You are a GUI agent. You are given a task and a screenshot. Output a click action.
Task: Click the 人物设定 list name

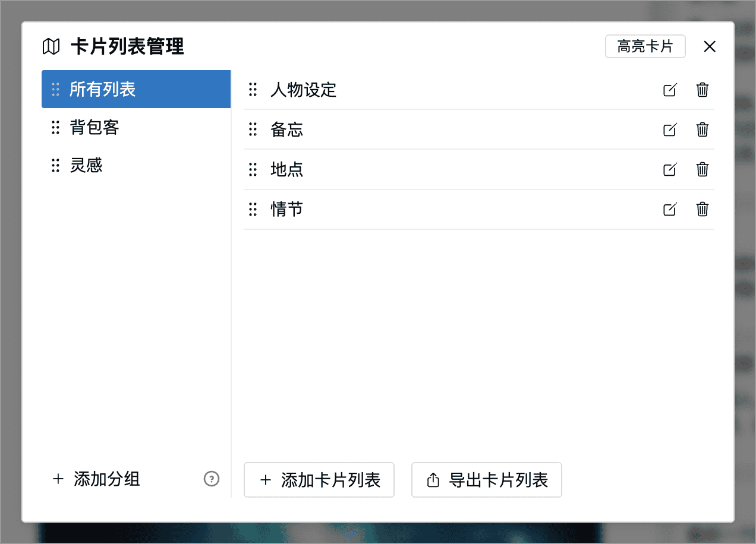304,90
